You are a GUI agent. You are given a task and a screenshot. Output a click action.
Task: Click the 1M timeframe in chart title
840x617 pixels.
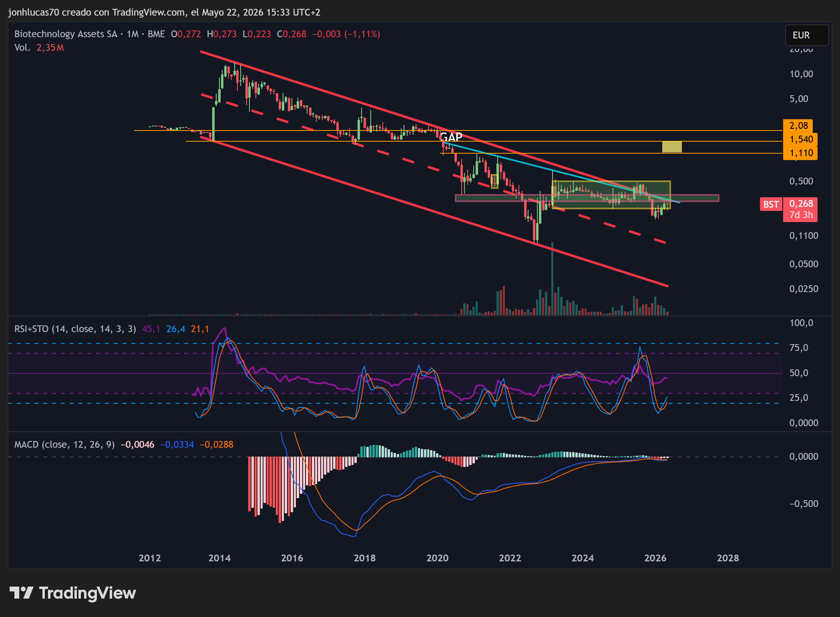coord(133,34)
